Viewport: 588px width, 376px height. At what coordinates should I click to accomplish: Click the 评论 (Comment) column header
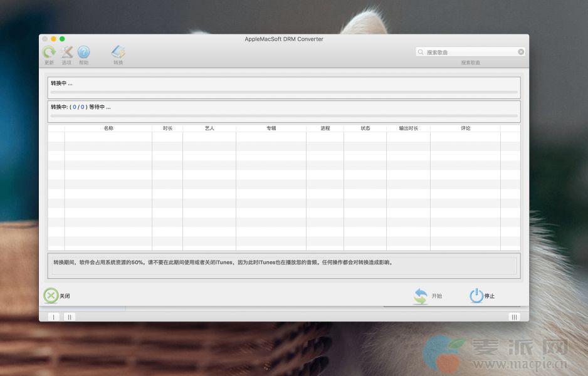click(x=465, y=128)
